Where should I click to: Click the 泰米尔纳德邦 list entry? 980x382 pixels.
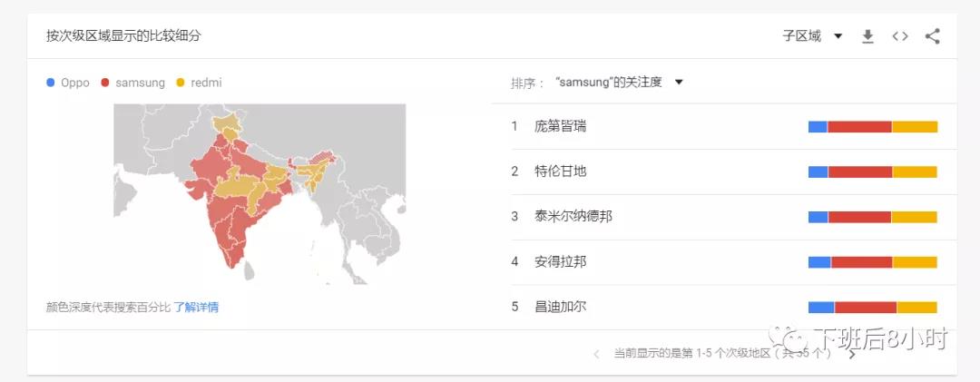(573, 217)
